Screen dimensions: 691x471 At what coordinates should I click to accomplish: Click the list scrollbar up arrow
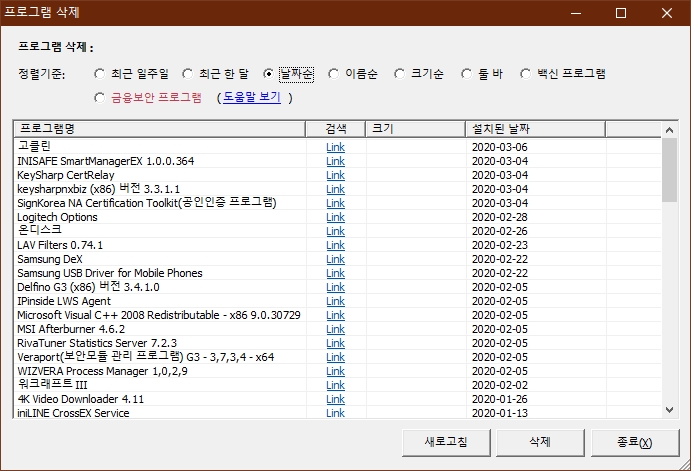[669, 130]
